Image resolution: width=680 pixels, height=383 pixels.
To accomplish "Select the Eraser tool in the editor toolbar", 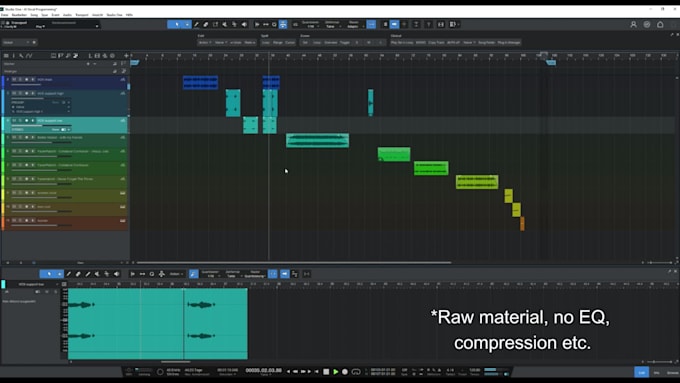I will (x=78, y=274).
